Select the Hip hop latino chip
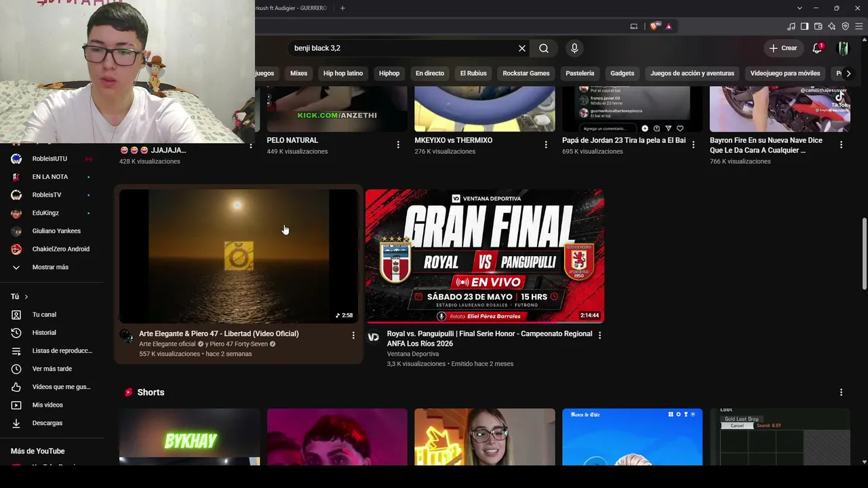 click(x=343, y=73)
